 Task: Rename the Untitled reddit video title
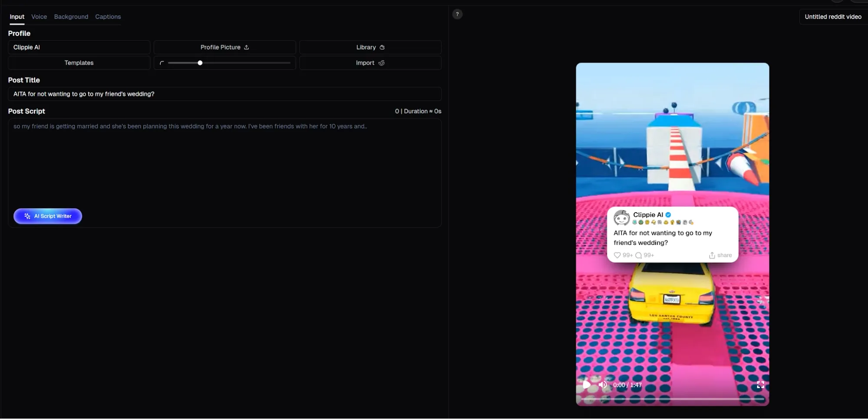click(x=833, y=17)
